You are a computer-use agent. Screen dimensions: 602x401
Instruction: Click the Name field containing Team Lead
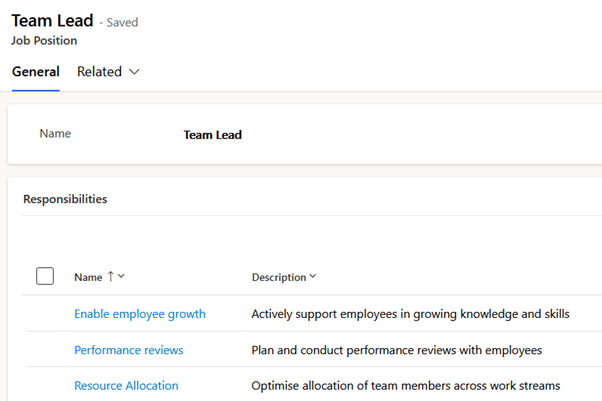pos(213,135)
